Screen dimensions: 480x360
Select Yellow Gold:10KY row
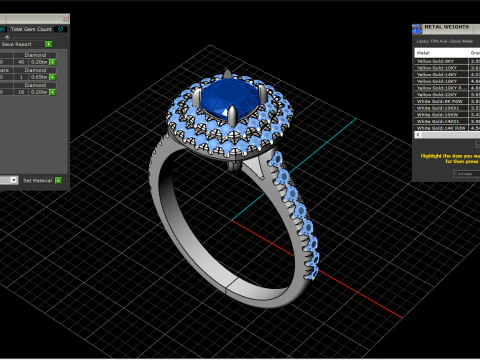pos(442,68)
